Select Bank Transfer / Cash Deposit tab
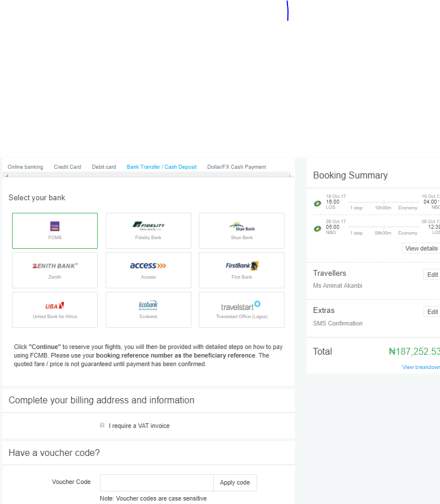Viewport: 440px width, 504px height. [x=162, y=167]
